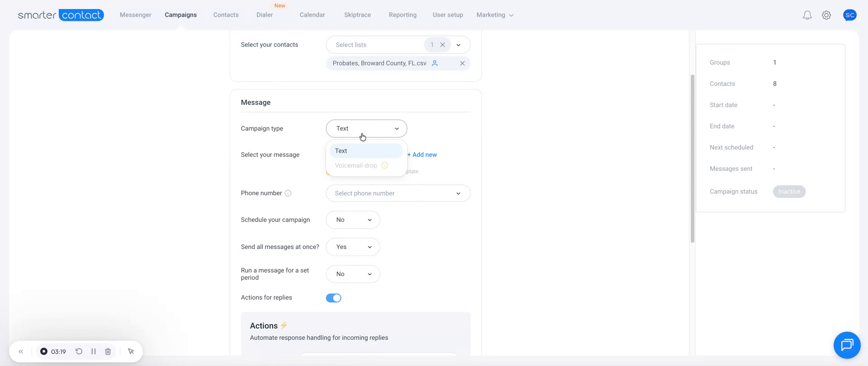Screen dimensions: 868x366
Task: Click the Inactive campaign status badge
Action: (789, 192)
